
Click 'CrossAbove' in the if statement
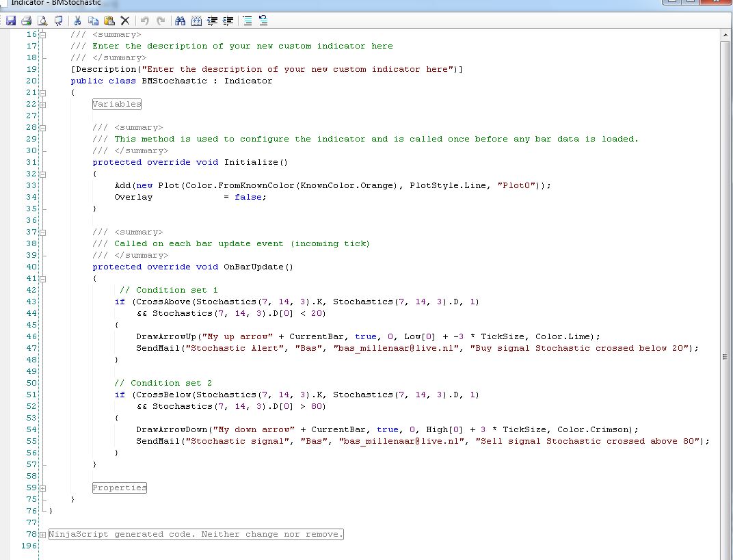click(x=163, y=302)
